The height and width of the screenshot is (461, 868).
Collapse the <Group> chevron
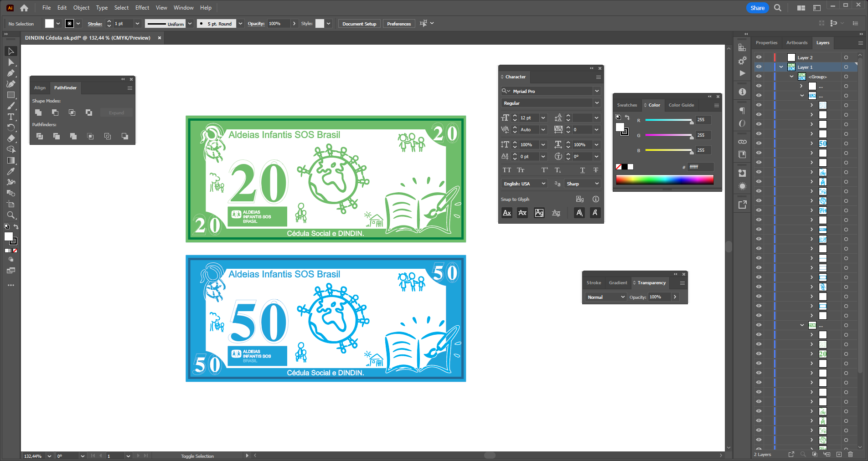click(x=792, y=77)
